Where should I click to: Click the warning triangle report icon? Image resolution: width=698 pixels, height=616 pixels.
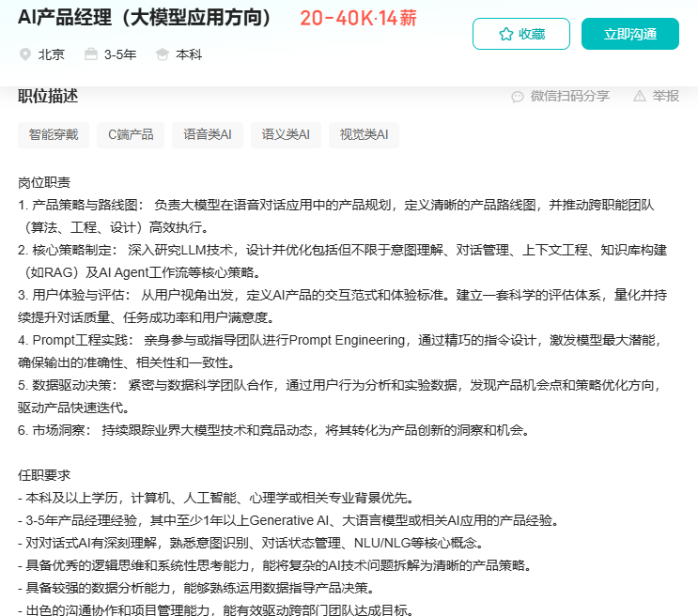(x=639, y=96)
